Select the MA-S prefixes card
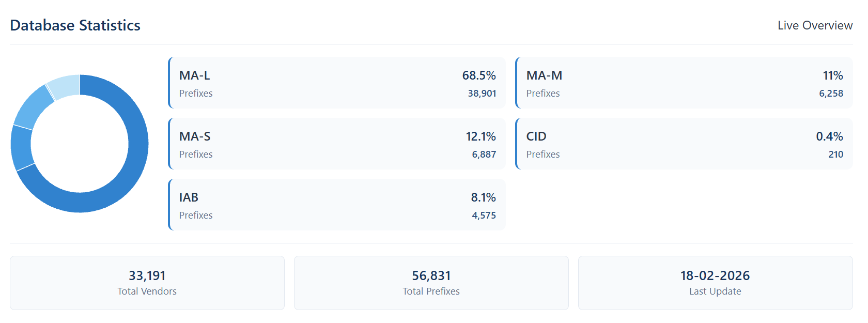868x323 pixels. [x=337, y=144]
